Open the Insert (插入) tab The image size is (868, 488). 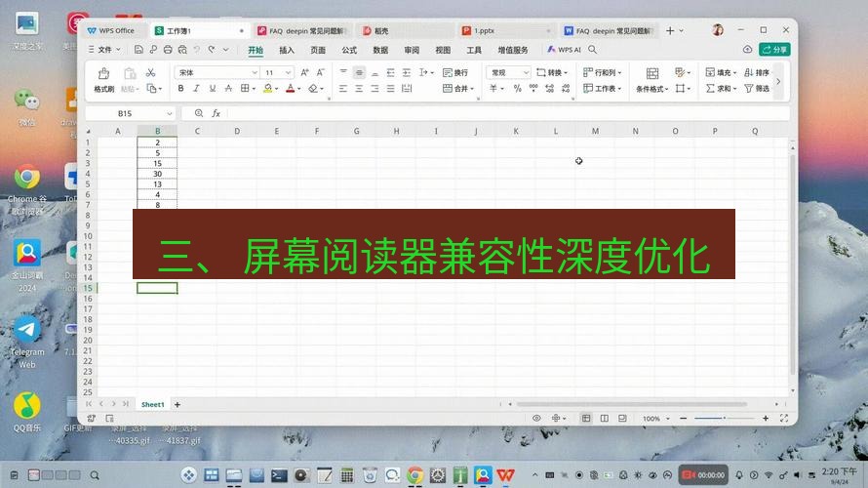pos(286,50)
